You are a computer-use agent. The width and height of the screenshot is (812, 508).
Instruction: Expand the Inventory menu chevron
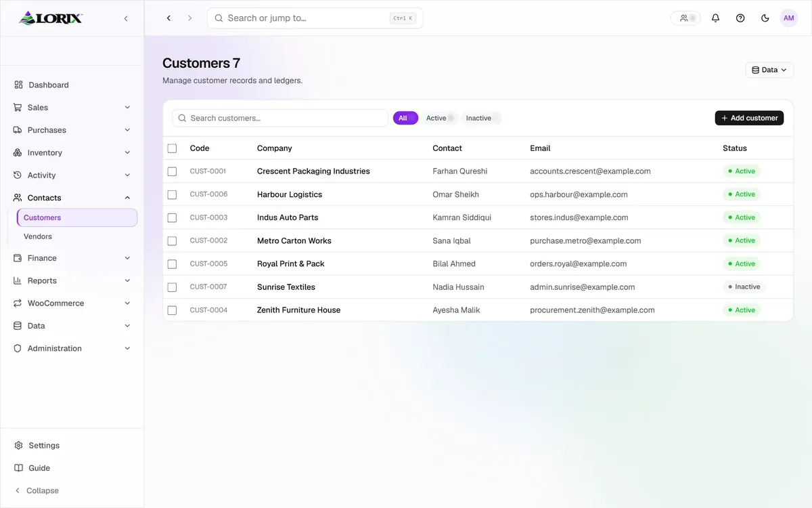pyautogui.click(x=127, y=152)
